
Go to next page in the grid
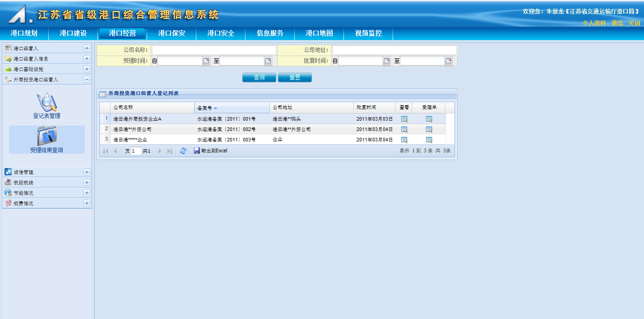(160, 151)
